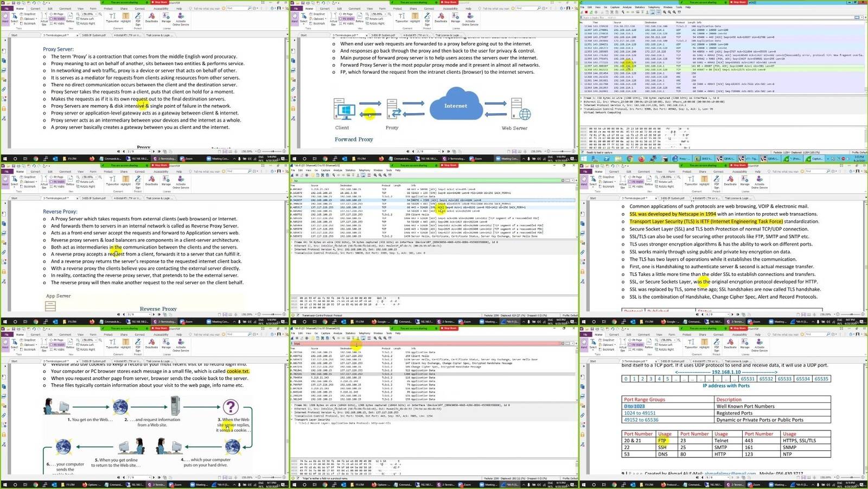Choose Highlight tool in the Forward Proxy diagram window
The width and height of the screenshot is (868, 489).
[414, 18]
